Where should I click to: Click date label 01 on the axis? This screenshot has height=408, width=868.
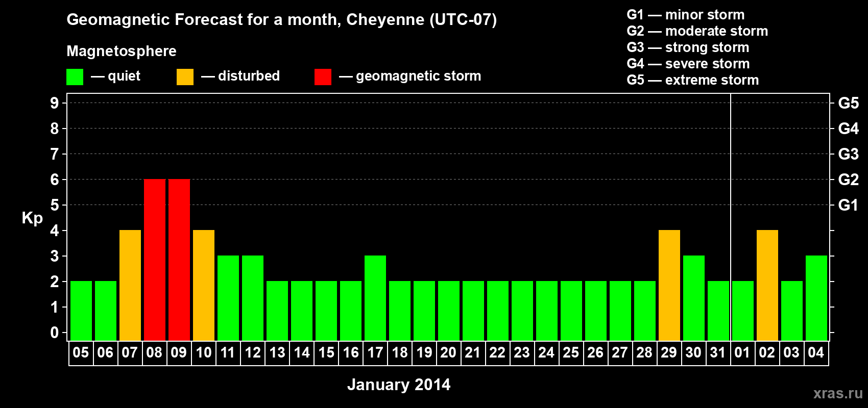pyautogui.click(x=742, y=352)
